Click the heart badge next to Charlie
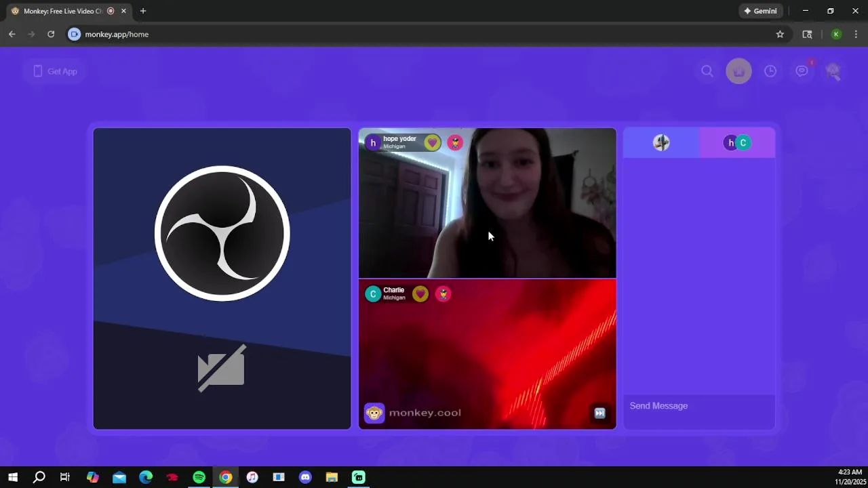Screen dimensions: 868x488 point(420,294)
